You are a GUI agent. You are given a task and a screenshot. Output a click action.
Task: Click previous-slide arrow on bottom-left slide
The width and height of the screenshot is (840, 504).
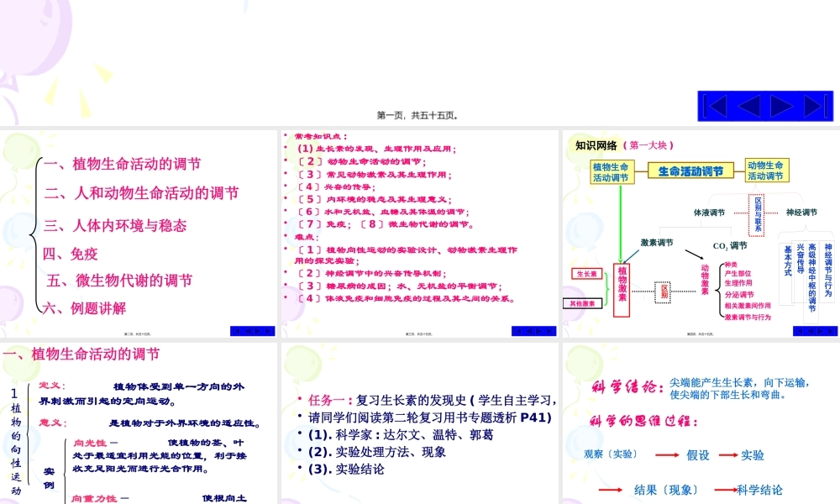click(247, 501)
